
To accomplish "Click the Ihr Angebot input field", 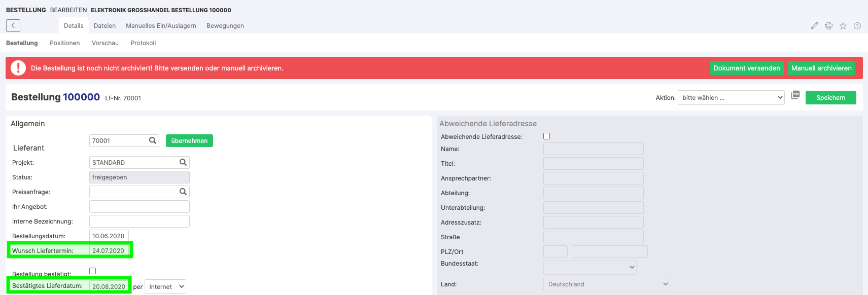I will pos(139,207).
